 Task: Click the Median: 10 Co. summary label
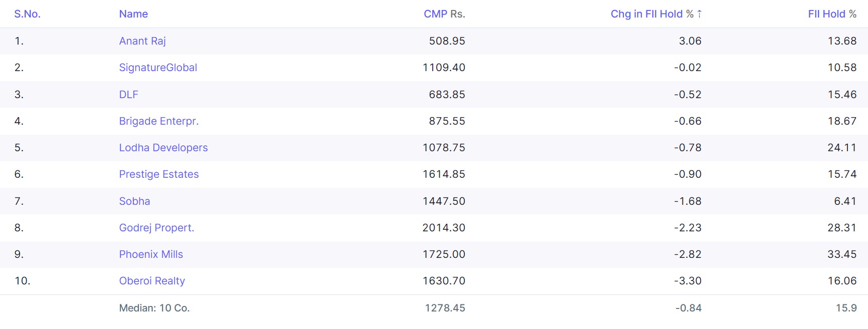(x=154, y=308)
